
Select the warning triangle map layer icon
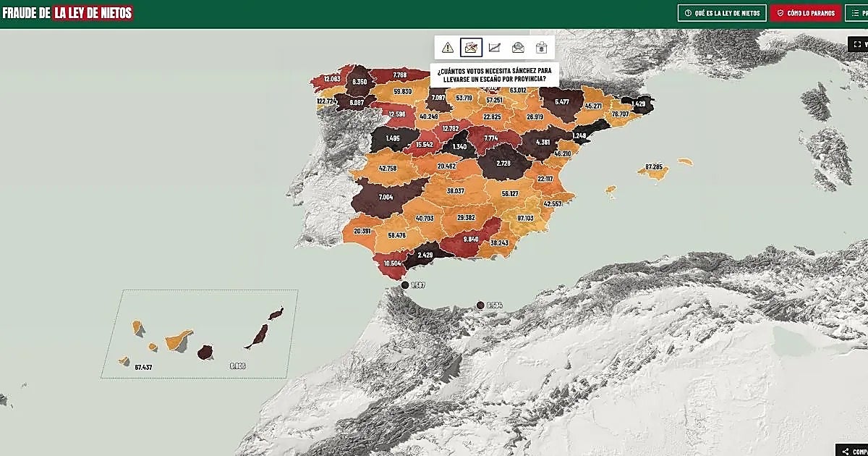tap(448, 48)
